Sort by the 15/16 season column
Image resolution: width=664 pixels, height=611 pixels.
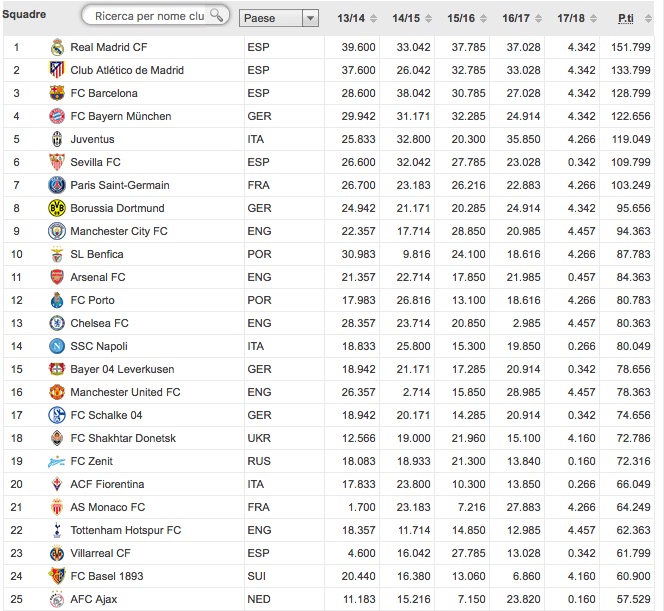pyautogui.click(x=462, y=18)
